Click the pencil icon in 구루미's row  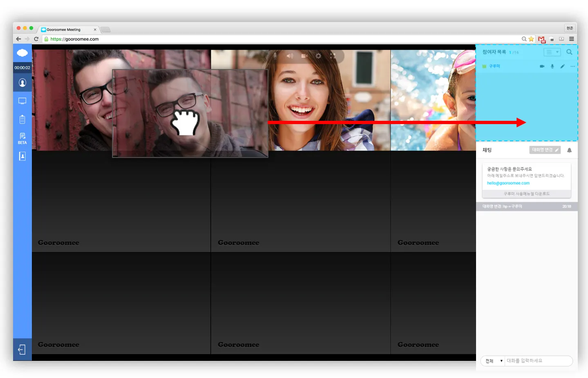[x=562, y=66]
